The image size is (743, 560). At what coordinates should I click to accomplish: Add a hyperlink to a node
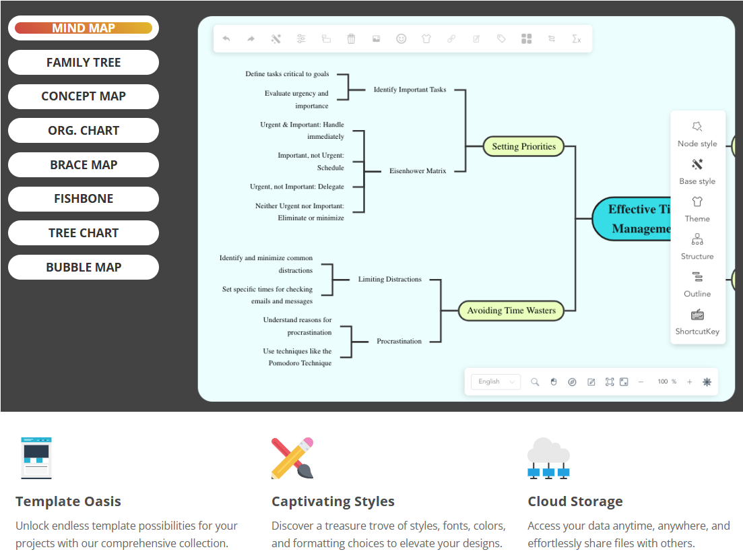pos(451,38)
